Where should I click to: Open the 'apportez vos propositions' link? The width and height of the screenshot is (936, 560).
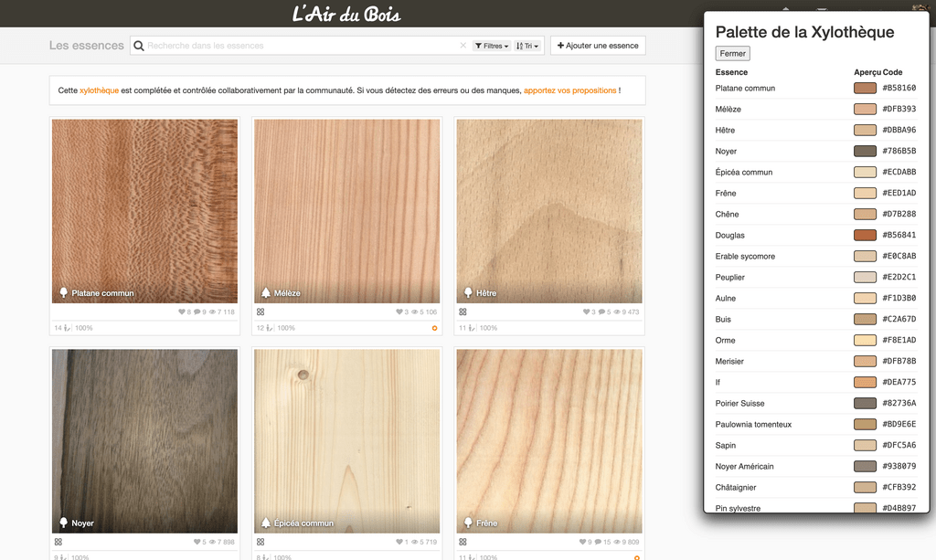click(570, 90)
